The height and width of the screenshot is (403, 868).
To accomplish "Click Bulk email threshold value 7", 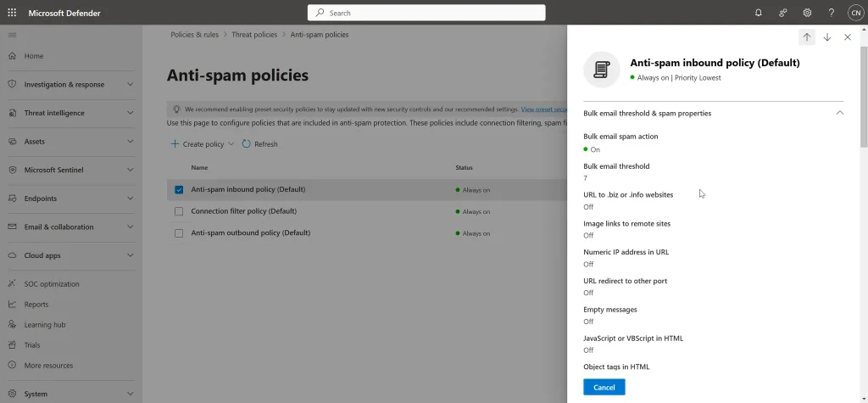I will tap(585, 178).
